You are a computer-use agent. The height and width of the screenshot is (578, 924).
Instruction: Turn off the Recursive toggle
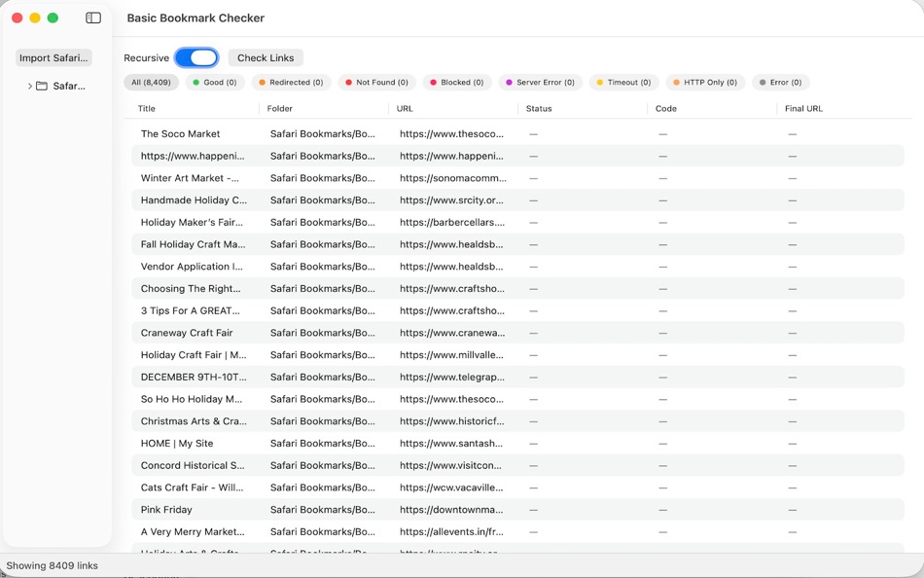coord(196,57)
